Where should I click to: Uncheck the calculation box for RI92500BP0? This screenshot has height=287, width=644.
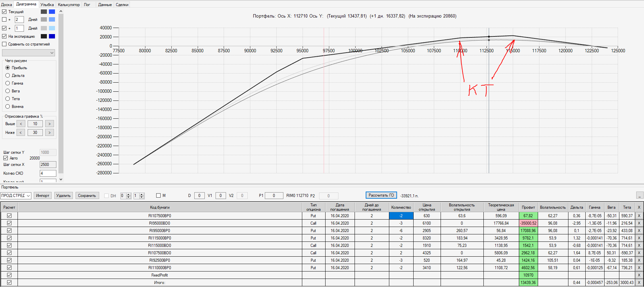point(9,260)
